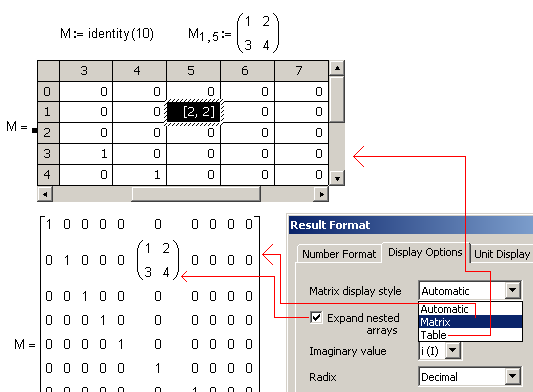Click the cell with 1 in row 3
This screenshot has width=533, height=392.
[86, 154]
